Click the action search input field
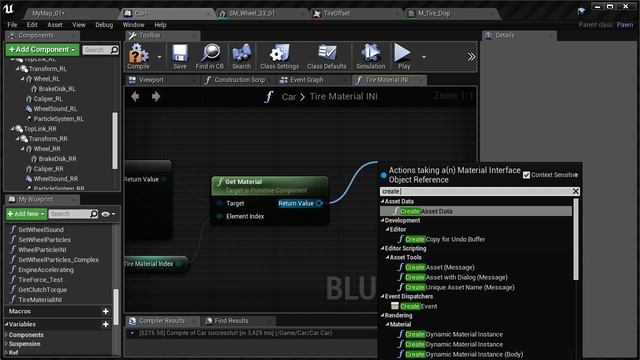Screen dimensions: 640x360 coord(476,191)
